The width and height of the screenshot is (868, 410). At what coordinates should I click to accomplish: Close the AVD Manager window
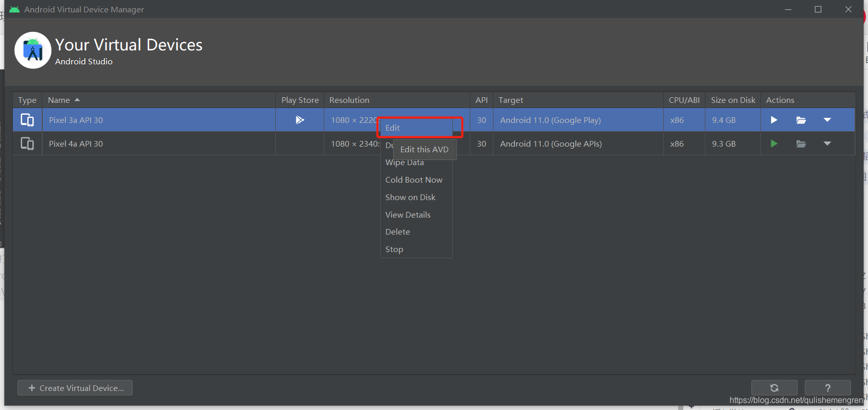848,9
